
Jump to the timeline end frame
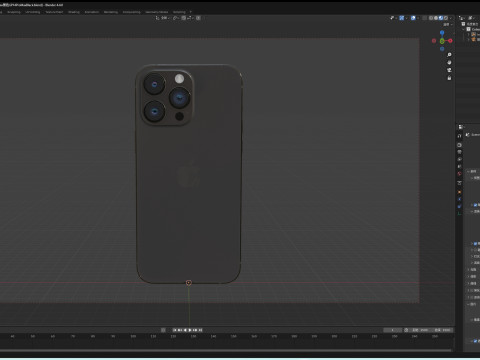pos(200,330)
